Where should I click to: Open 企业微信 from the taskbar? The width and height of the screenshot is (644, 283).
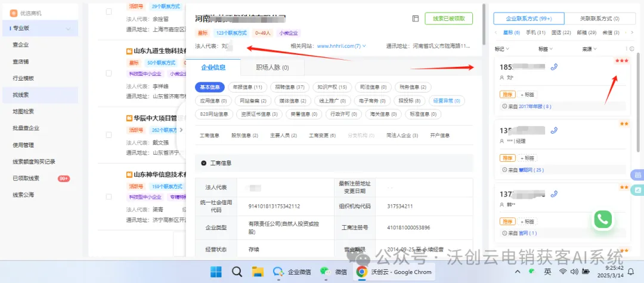point(292,272)
